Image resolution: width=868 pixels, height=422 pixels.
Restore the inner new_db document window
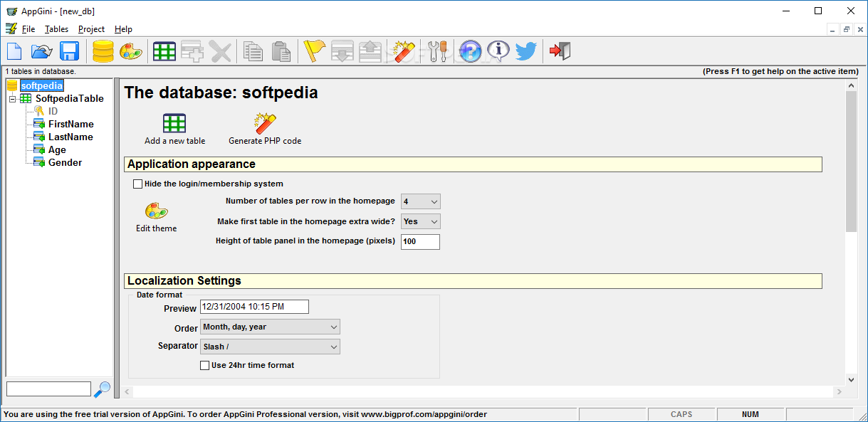[x=847, y=29]
